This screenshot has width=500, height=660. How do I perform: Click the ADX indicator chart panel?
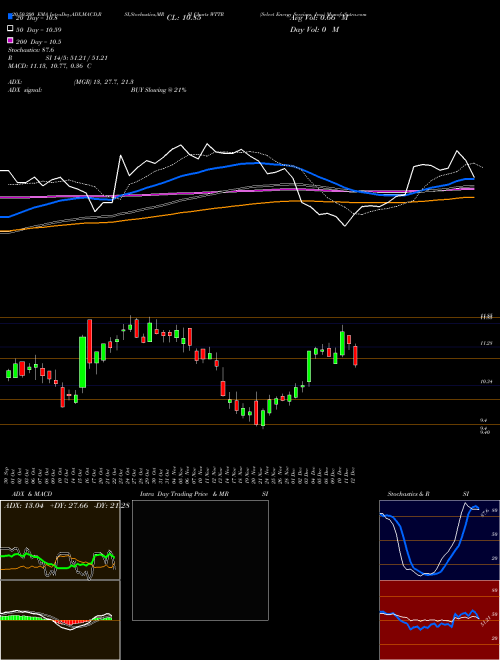(60, 540)
